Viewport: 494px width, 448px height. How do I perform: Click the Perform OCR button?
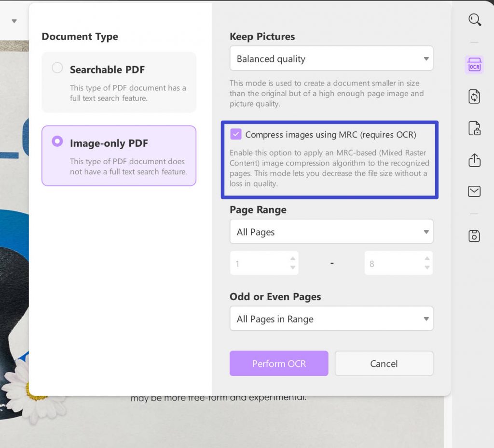coord(279,364)
